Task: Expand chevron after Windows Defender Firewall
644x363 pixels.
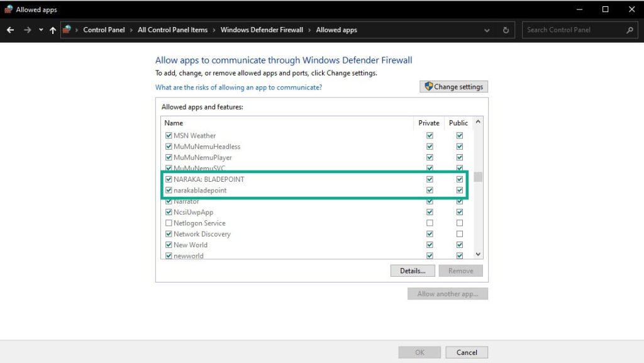Action: 309,30
